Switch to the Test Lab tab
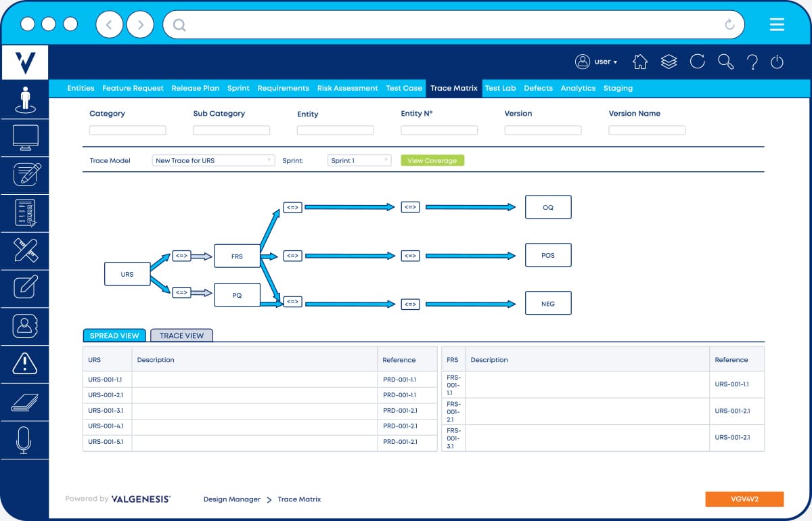Screen dimensions: 812x521 click(x=500, y=88)
